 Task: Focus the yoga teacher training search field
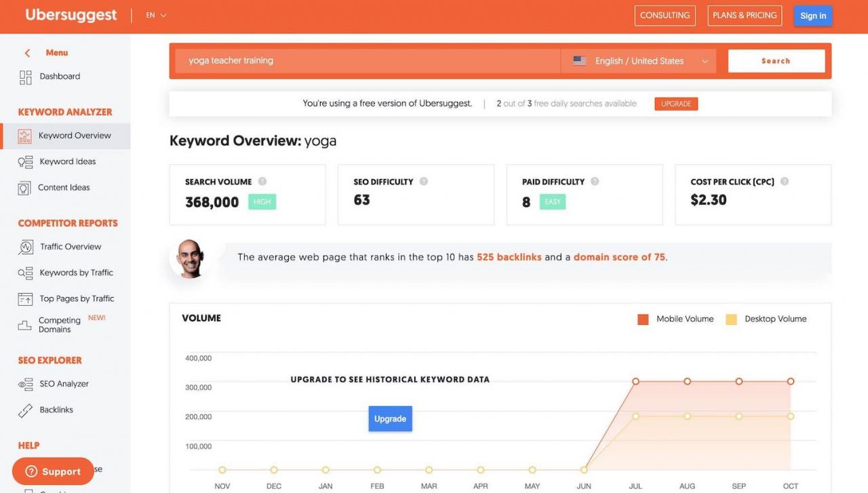tap(368, 60)
